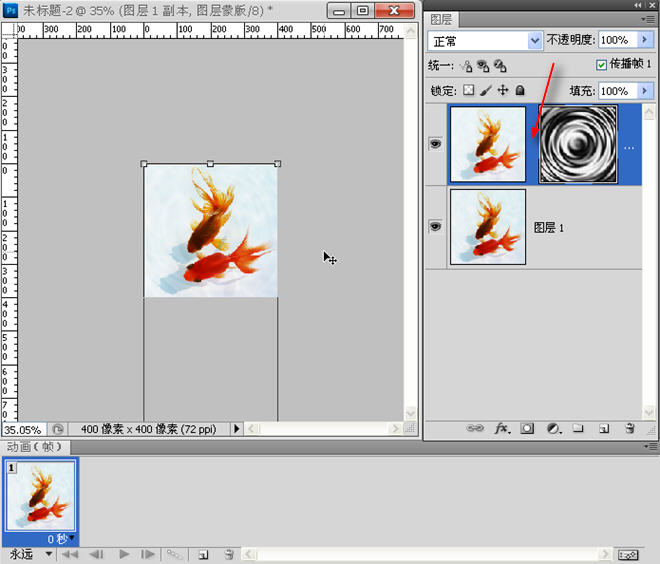Click the 400 像素 x 400 像素 status text
This screenshot has height=564, width=660.
149,429
